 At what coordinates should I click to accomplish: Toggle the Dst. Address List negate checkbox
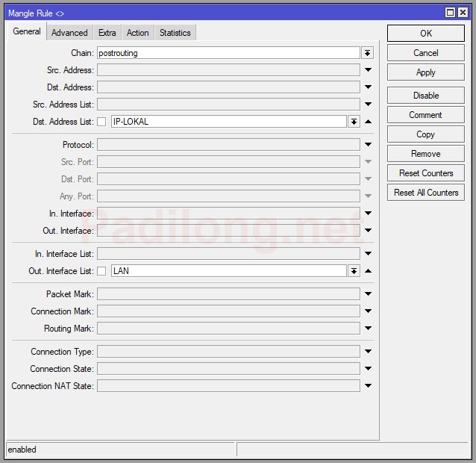101,122
